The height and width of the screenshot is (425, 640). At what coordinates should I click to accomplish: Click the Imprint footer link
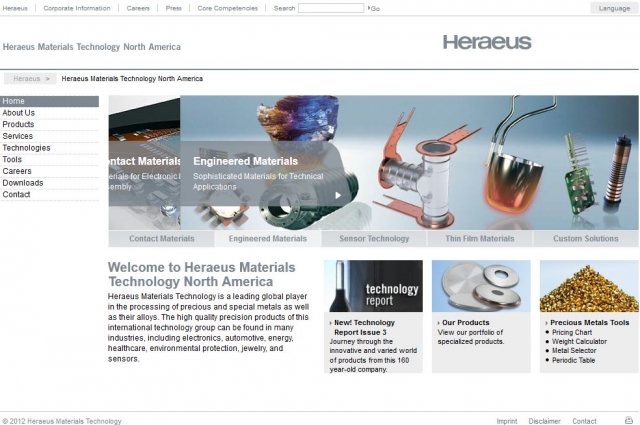[x=507, y=421]
